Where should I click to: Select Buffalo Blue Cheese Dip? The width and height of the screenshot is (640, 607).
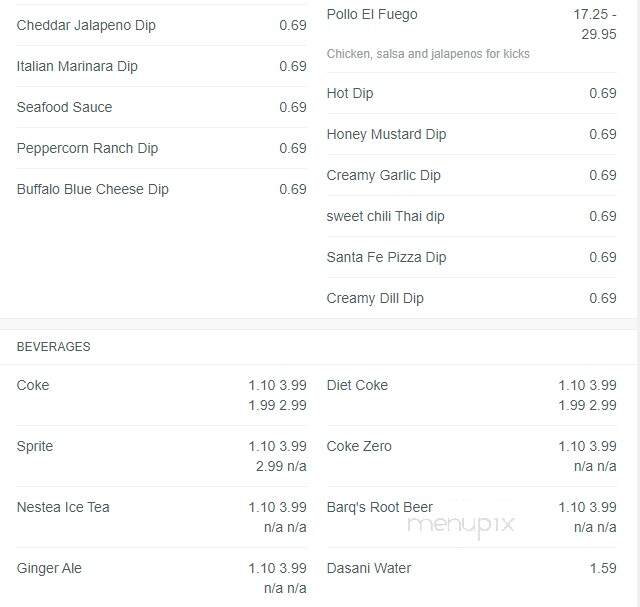point(92,189)
